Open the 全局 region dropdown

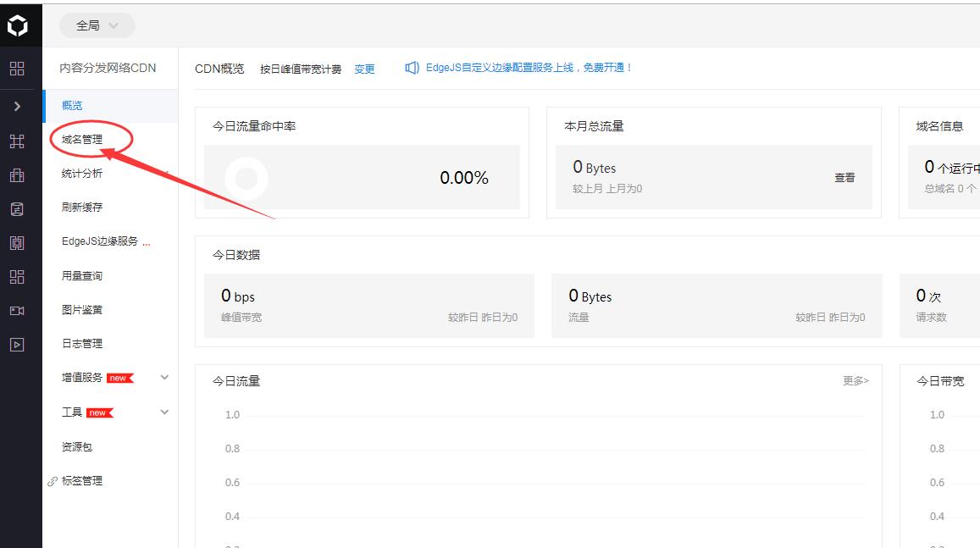point(97,25)
